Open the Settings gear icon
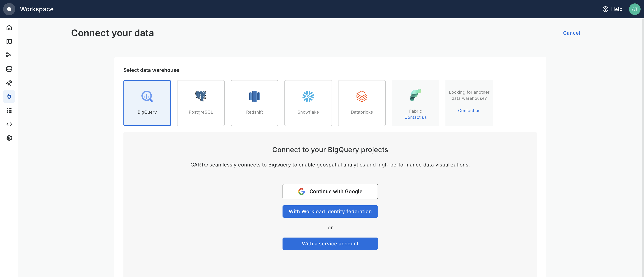 click(9, 138)
